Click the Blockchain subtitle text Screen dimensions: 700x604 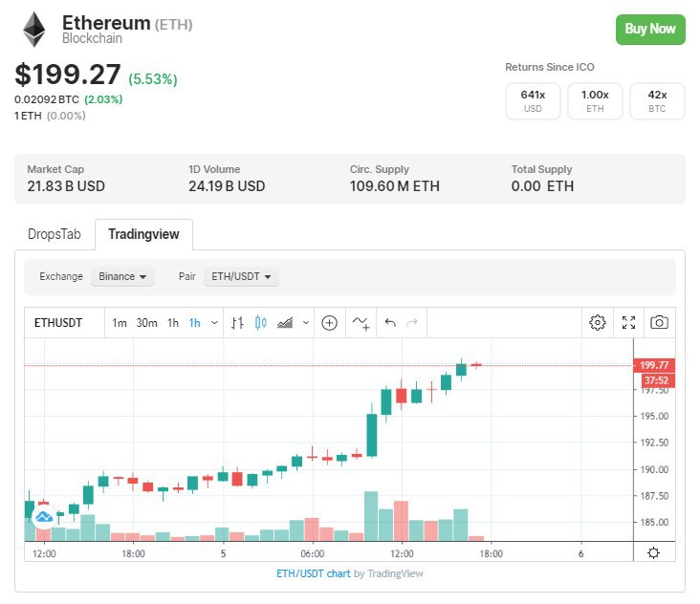pos(92,38)
